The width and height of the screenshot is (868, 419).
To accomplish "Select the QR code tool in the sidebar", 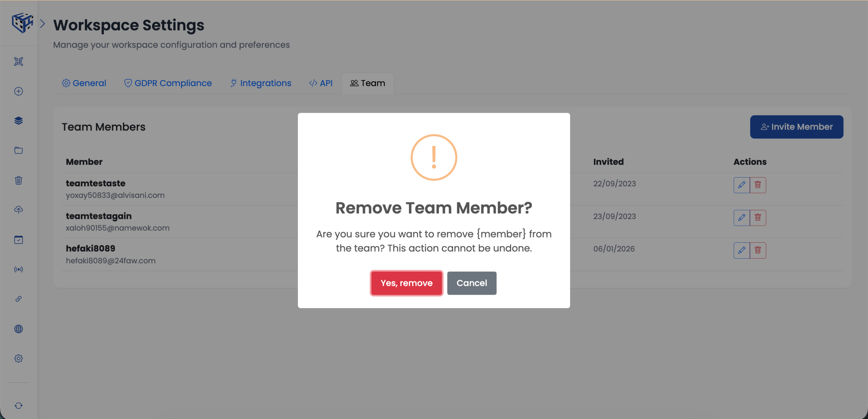I will 19,61.
